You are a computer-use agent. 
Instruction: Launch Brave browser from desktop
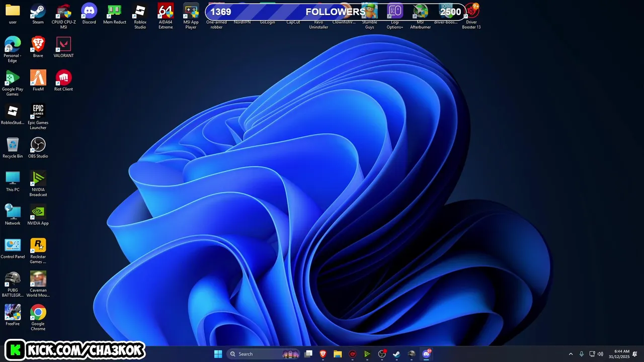point(38,44)
